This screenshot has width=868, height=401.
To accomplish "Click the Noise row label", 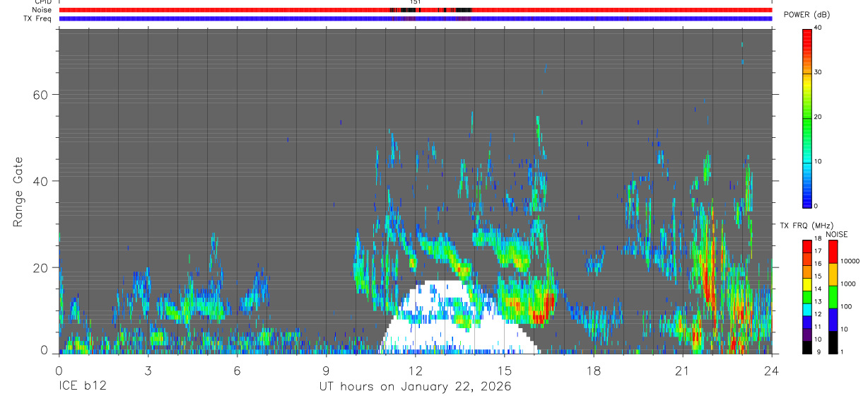I will tap(42, 10).
